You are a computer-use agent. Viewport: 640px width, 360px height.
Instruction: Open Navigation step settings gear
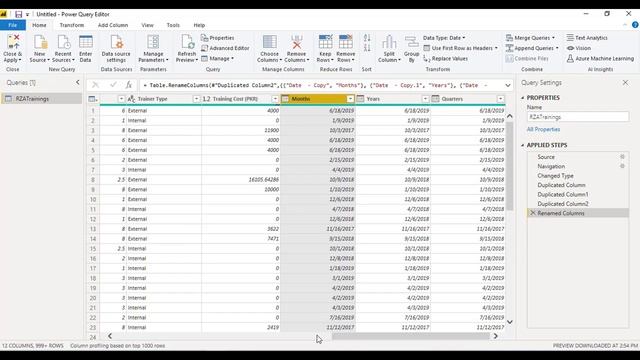[x=622, y=166]
